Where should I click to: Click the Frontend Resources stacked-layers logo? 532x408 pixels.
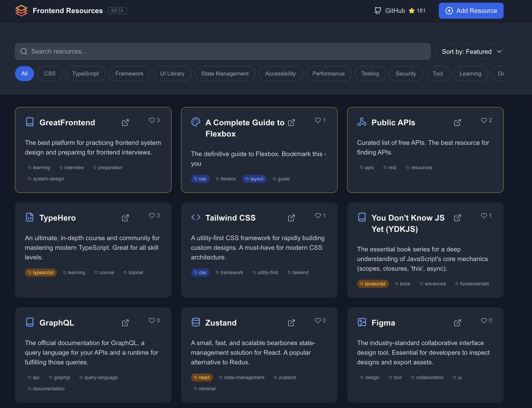click(21, 11)
